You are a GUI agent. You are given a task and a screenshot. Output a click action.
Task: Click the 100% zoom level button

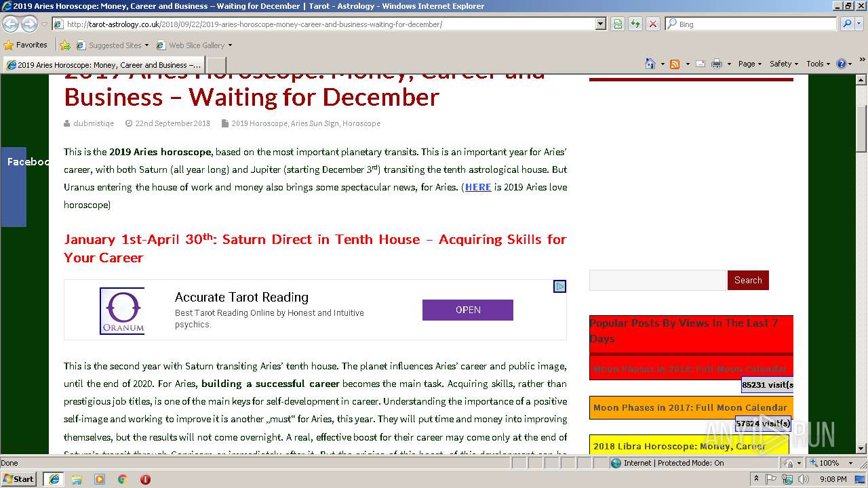coord(826,463)
